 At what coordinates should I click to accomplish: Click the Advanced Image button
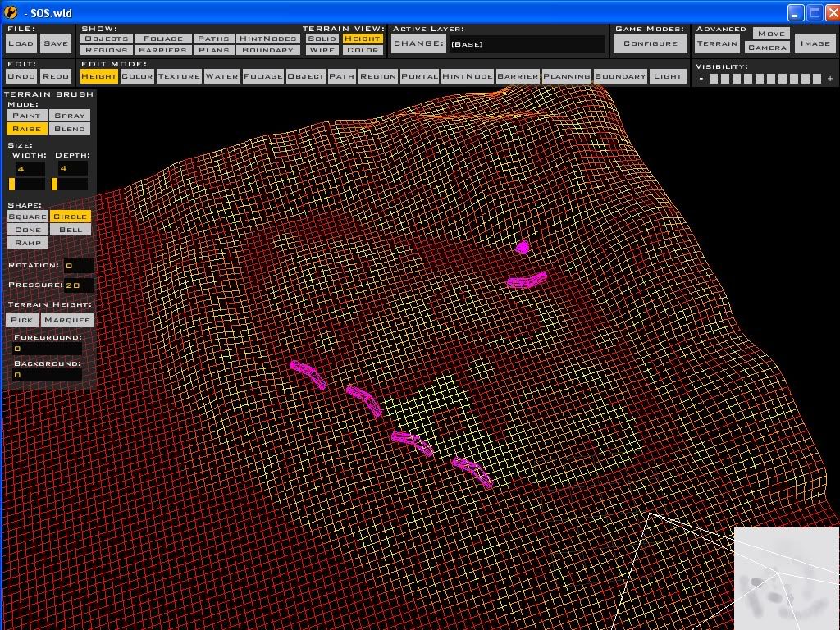(815, 44)
